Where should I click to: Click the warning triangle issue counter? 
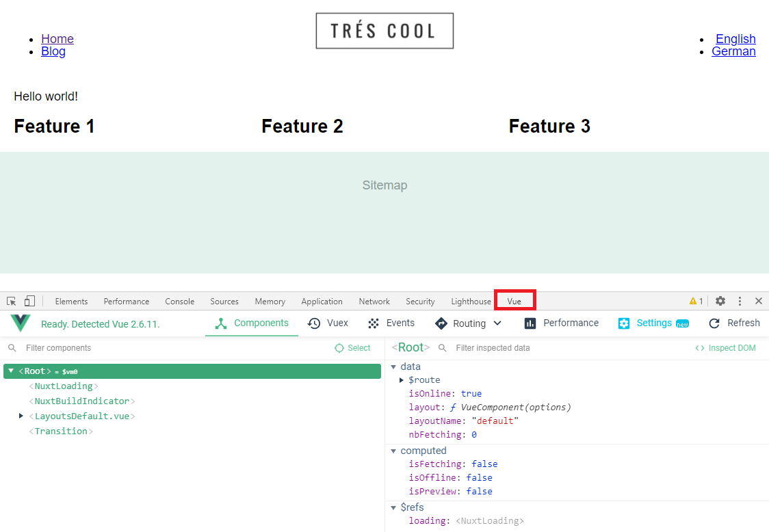tap(696, 301)
